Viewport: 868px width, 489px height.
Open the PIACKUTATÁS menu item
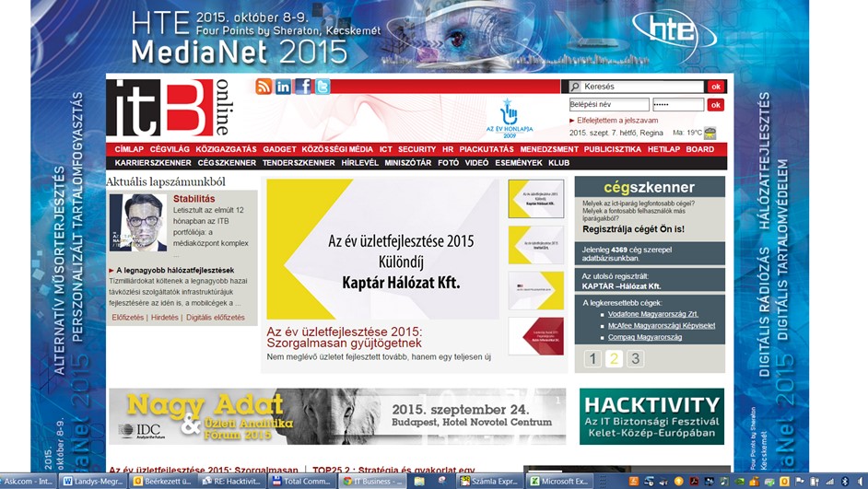pos(487,149)
